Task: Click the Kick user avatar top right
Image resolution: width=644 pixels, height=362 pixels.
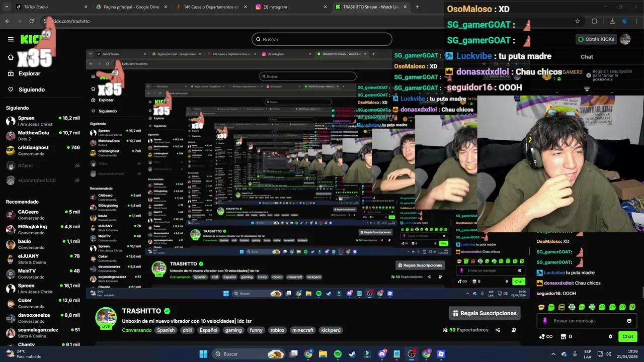Action: (x=625, y=39)
